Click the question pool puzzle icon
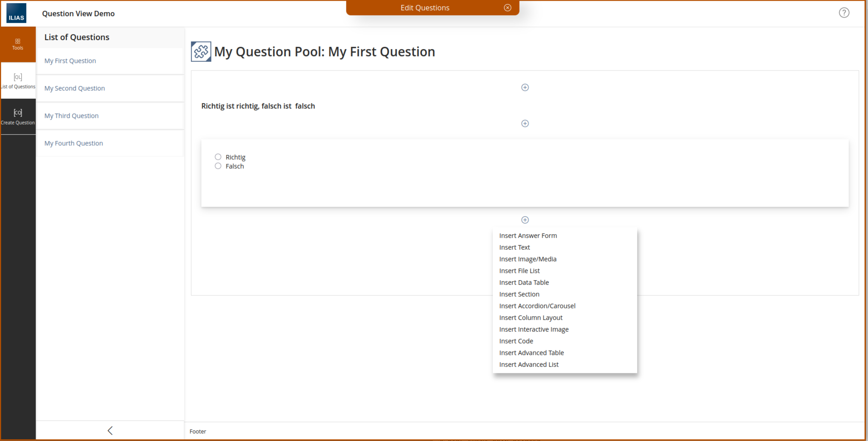The width and height of the screenshot is (868, 441). [201, 51]
